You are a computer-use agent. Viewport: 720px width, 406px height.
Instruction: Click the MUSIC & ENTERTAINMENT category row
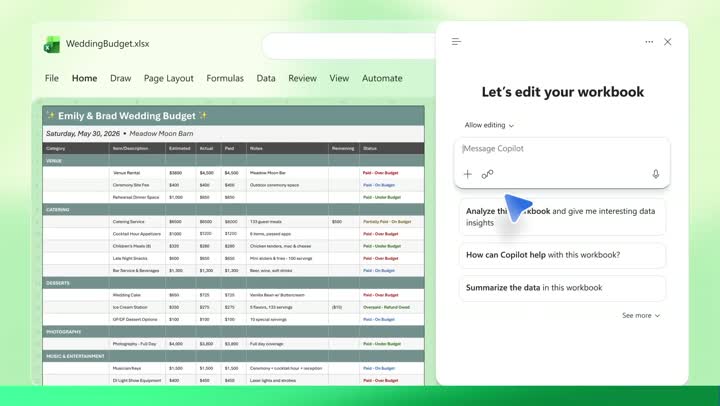coord(233,356)
